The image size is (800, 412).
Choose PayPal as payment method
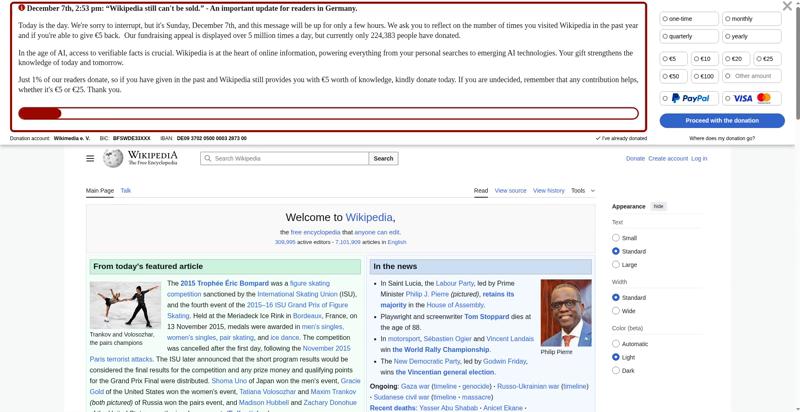click(x=688, y=98)
